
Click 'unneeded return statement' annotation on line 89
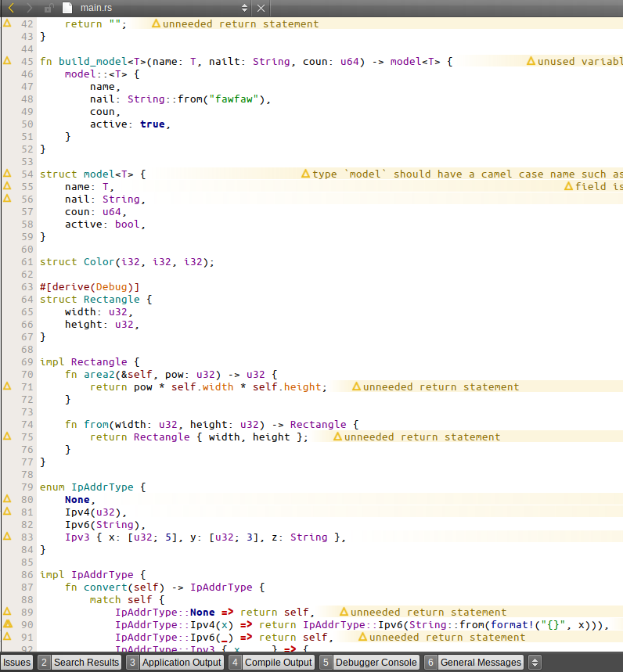pos(428,613)
